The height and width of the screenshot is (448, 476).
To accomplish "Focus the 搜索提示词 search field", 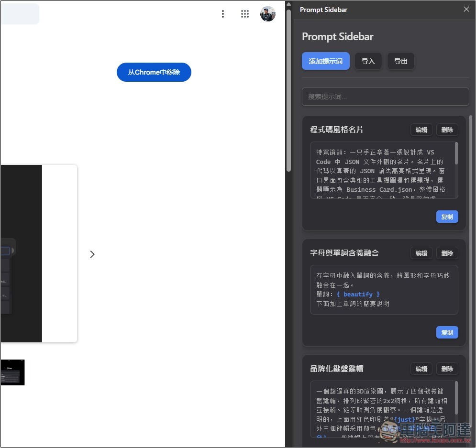I will 385,97.
